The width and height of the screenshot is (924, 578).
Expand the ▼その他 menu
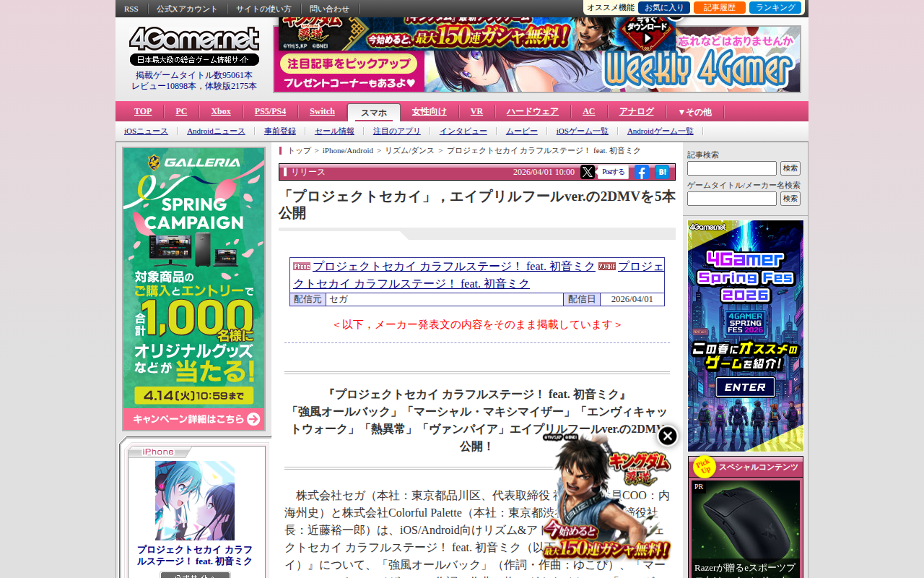[x=694, y=112]
